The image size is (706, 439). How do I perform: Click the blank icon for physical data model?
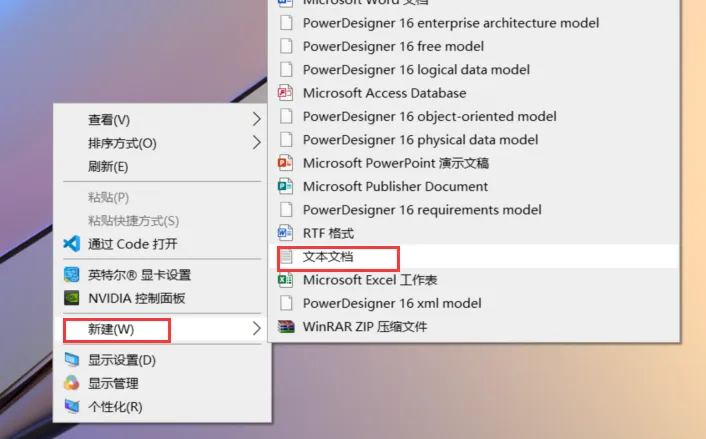[286, 140]
